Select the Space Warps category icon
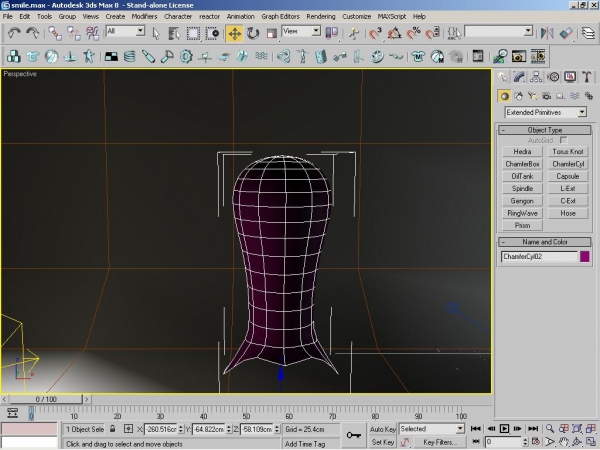Screen dimensions: 600x450 tap(575, 96)
